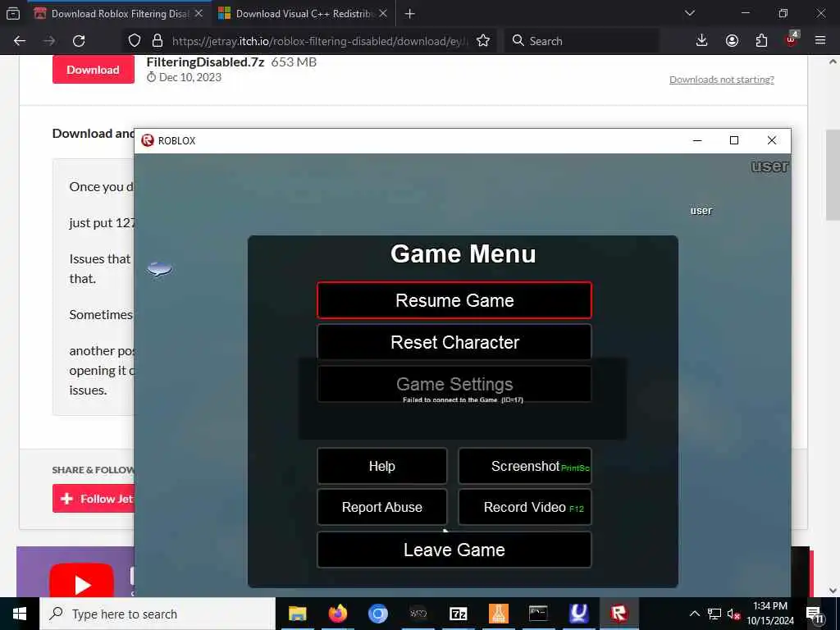
Task: Switch to Download Visual C++ Redistributable tab
Action: point(304,14)
